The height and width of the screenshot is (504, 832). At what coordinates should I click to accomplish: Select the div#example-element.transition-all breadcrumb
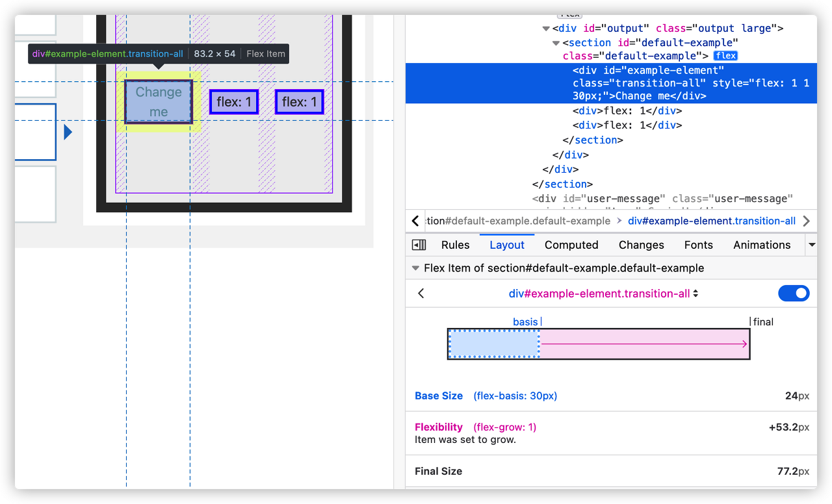712,221
